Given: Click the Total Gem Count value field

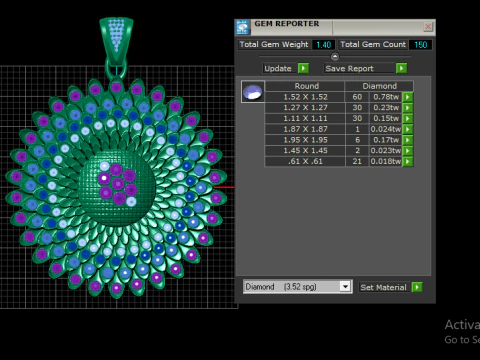Looking at the screenshot, I should pos(420,45).
